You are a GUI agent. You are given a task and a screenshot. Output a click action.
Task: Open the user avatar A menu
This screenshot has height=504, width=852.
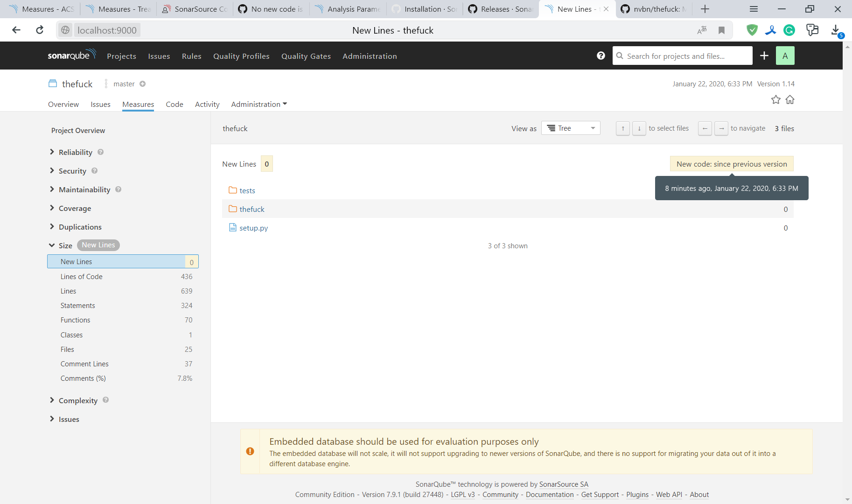point(785,56)
